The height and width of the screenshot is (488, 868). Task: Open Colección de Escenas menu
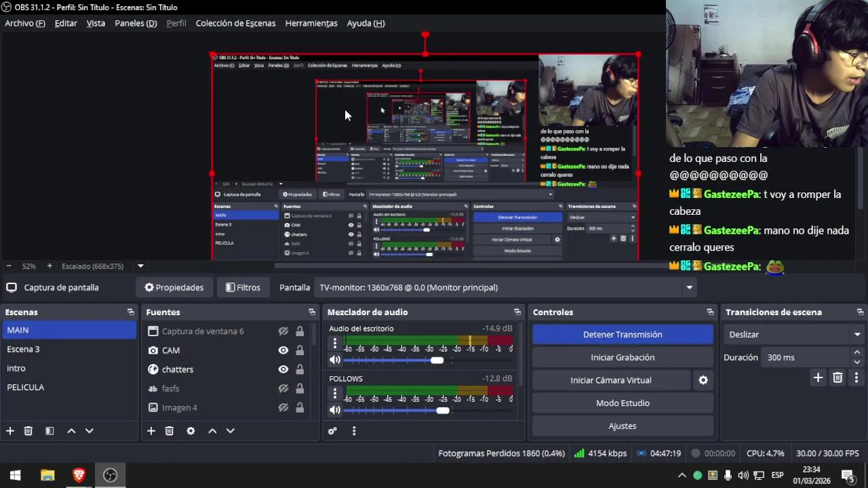[x=235, y=23]
